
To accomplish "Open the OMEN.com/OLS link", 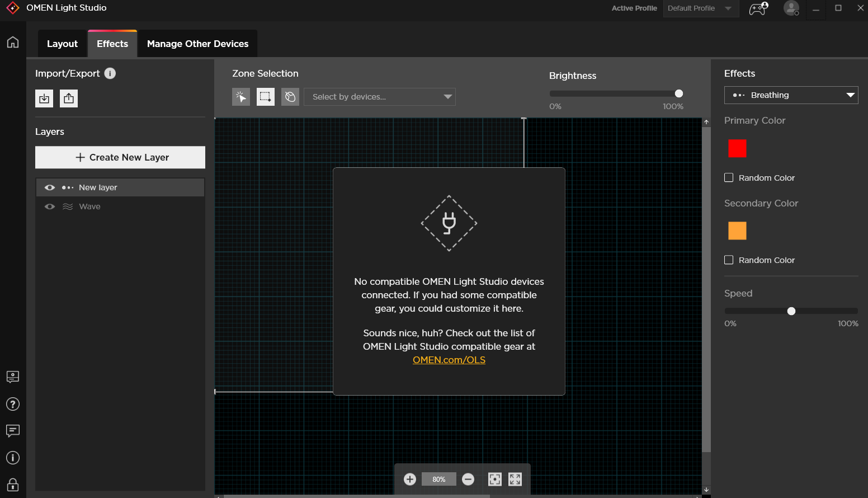I will pos(449,360).
